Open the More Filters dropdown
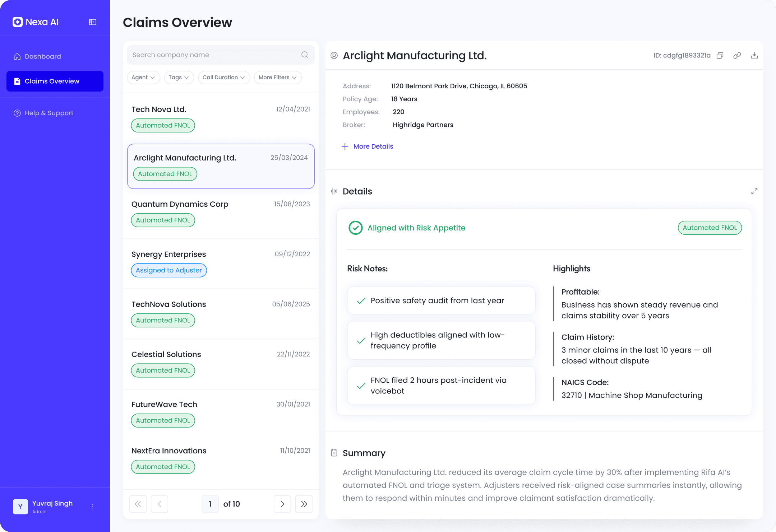The image size is (776, 532). pos(277,77)
